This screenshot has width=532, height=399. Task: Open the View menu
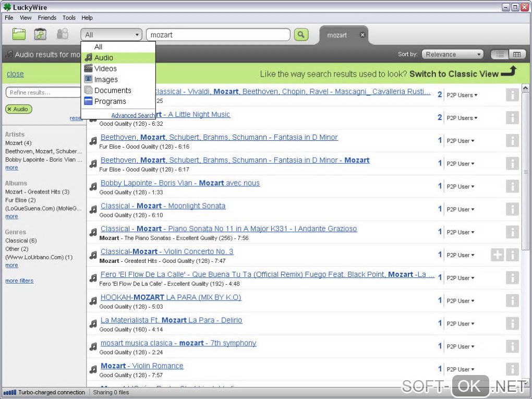tap(26, 18)
